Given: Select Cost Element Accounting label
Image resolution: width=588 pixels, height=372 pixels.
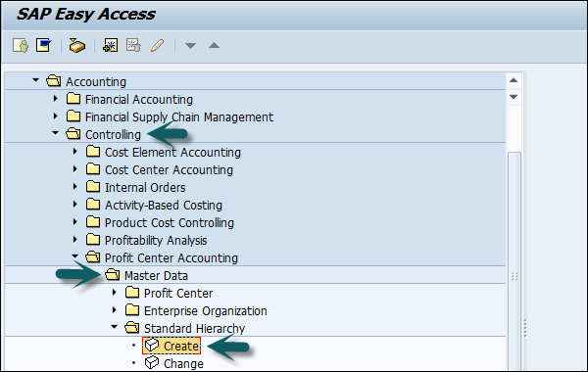Looking at the screenshot, I should 172,152.
